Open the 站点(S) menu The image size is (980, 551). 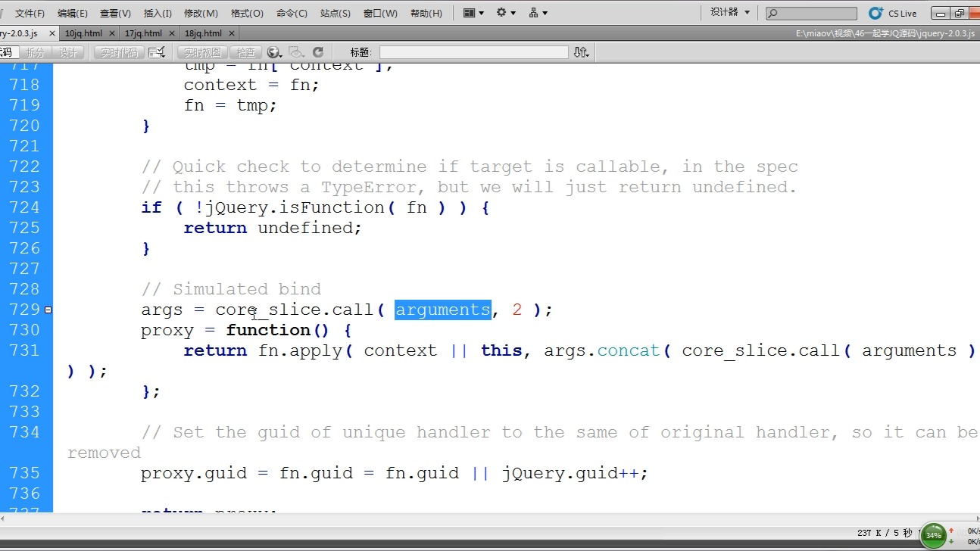coord(336,13)
